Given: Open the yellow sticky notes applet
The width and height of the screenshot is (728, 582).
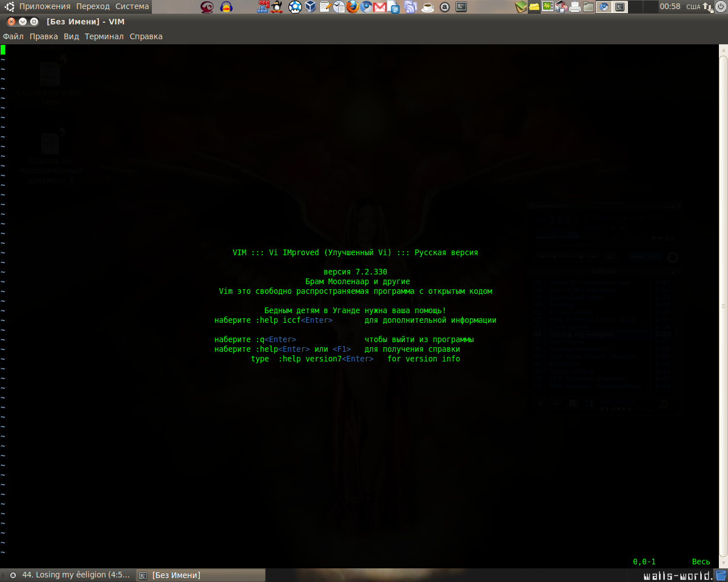Looking at the screenshot, I should point(535,7).
